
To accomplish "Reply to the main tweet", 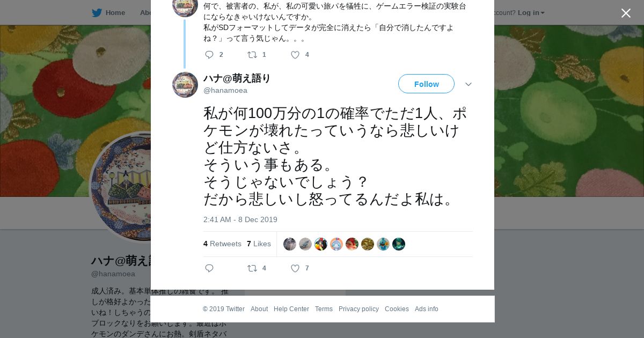I will point(209,268).
